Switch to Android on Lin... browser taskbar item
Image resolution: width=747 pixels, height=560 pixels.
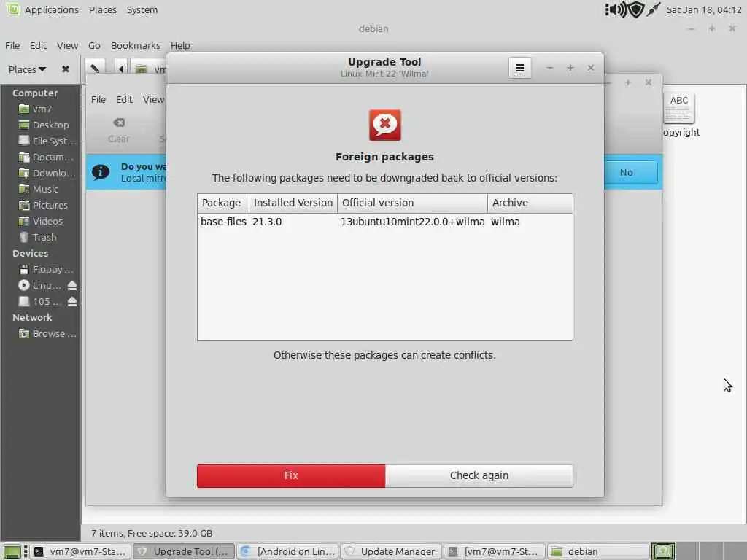[287, 551]
